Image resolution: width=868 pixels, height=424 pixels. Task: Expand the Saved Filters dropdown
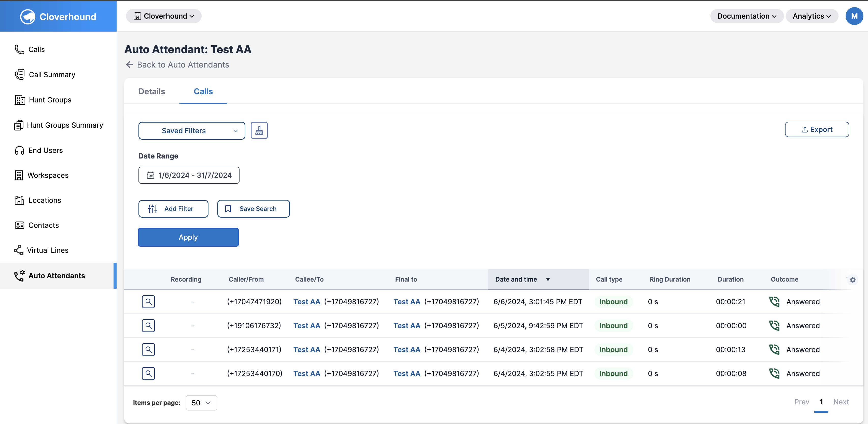[191, 130]
